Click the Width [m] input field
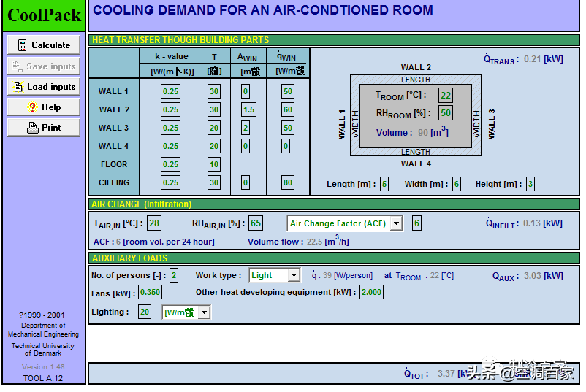586x392 pixels. click(457, 184)
